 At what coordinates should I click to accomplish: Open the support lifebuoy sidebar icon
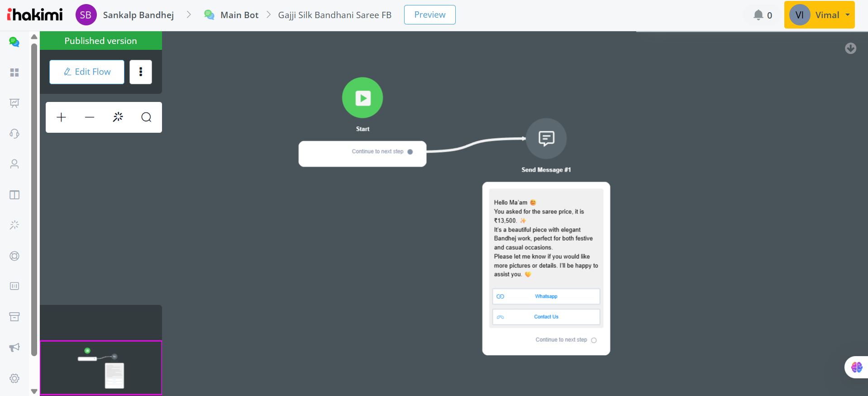[14, 256]
